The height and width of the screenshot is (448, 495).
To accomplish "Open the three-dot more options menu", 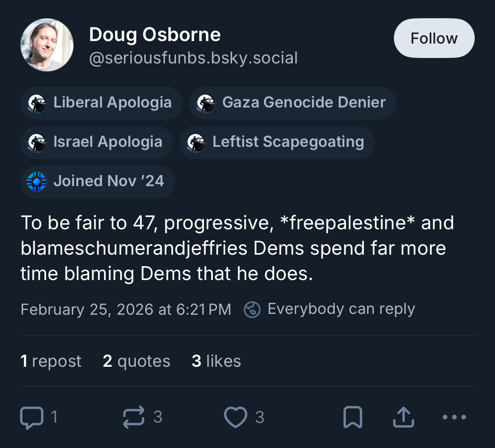I will 454,417.
